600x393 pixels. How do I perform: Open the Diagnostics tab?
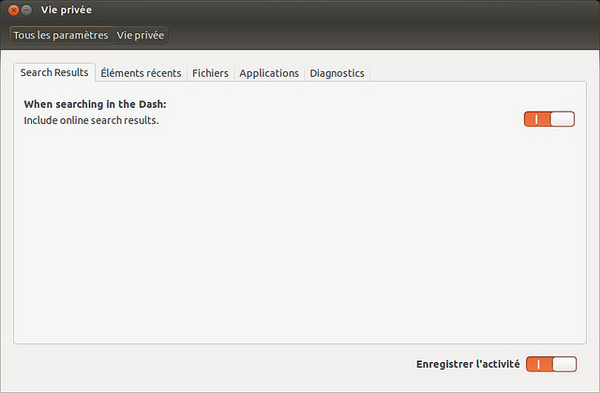click(337, 73)
